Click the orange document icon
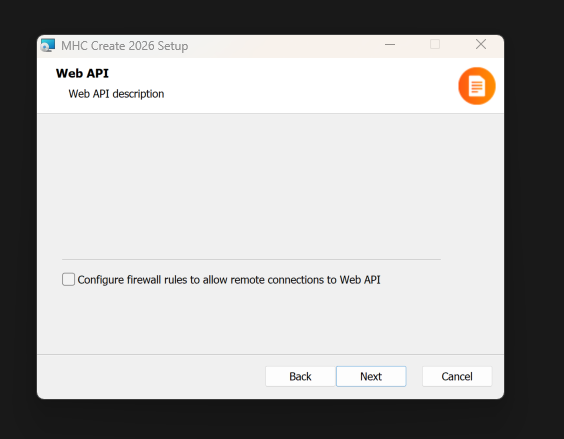The image size is (564, 439). (477, 86)
